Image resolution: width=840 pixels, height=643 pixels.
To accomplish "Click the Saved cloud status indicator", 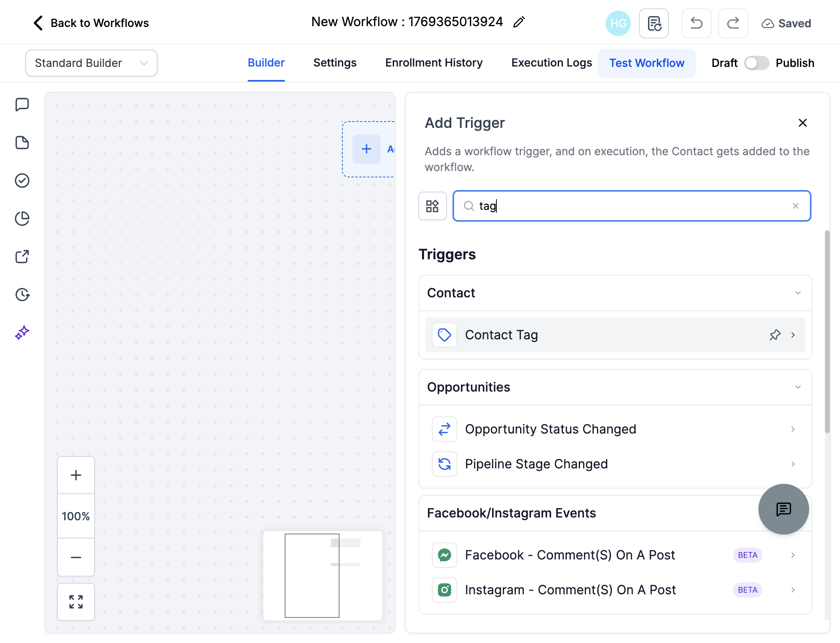I will [x=786, y=23].
